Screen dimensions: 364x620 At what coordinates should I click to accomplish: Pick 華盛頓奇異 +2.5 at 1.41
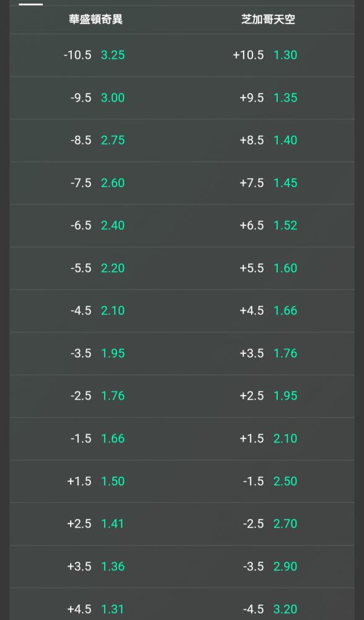point(95,524)
